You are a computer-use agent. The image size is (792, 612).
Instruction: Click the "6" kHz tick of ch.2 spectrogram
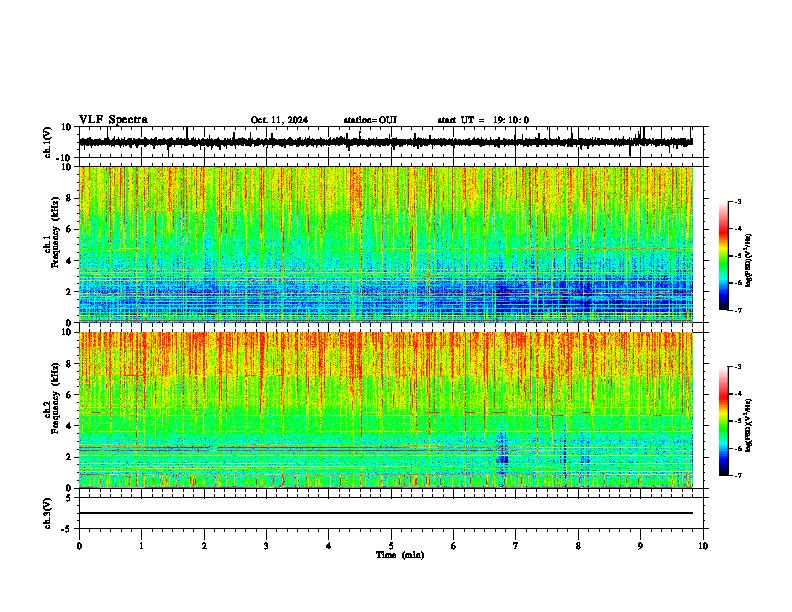[69, 395]
